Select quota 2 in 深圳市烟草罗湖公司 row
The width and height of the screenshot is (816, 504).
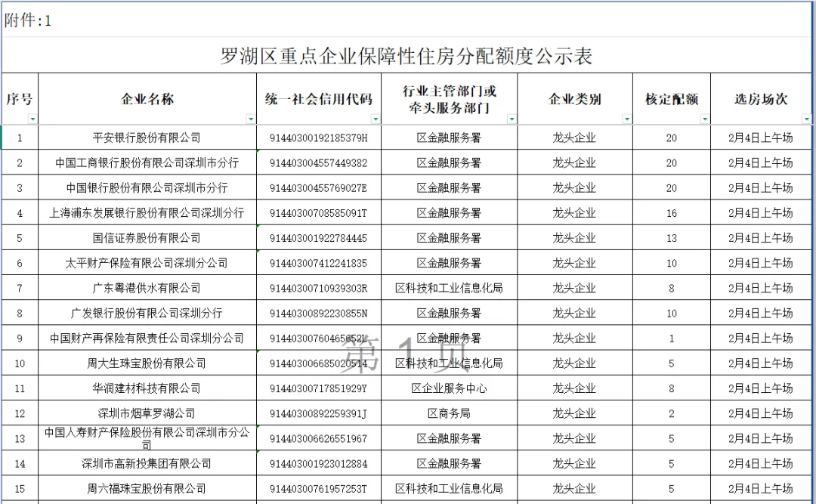click(x=672, y=413)
